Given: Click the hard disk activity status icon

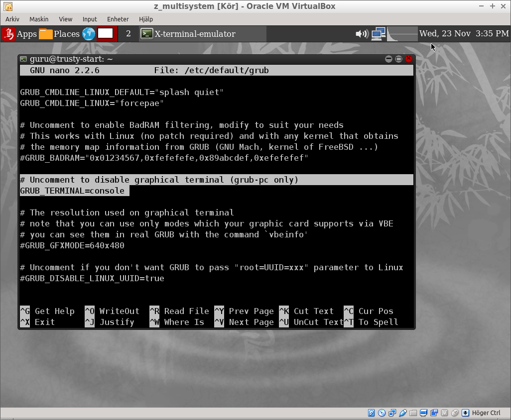Looking at the screenshot, I should click(372, 413).
